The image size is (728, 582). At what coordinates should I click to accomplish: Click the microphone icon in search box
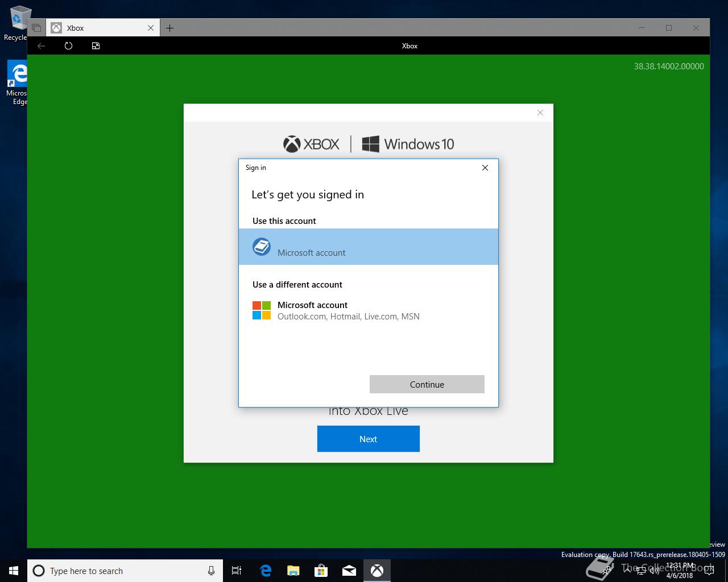coord(211,571)
